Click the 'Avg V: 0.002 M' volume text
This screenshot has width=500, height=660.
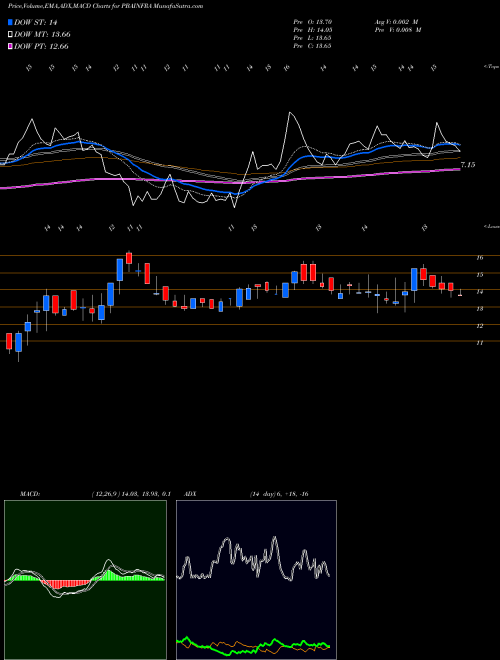pyautogui.click(x=397, y=22)
